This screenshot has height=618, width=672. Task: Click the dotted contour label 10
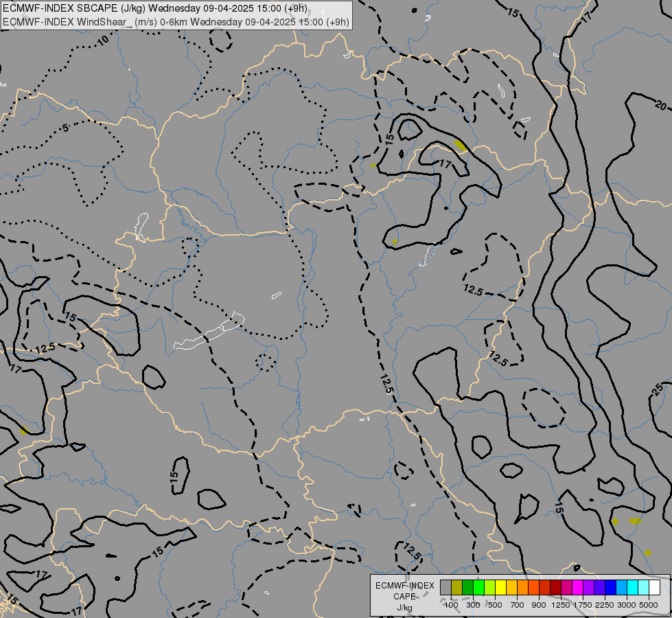[103, 41]
